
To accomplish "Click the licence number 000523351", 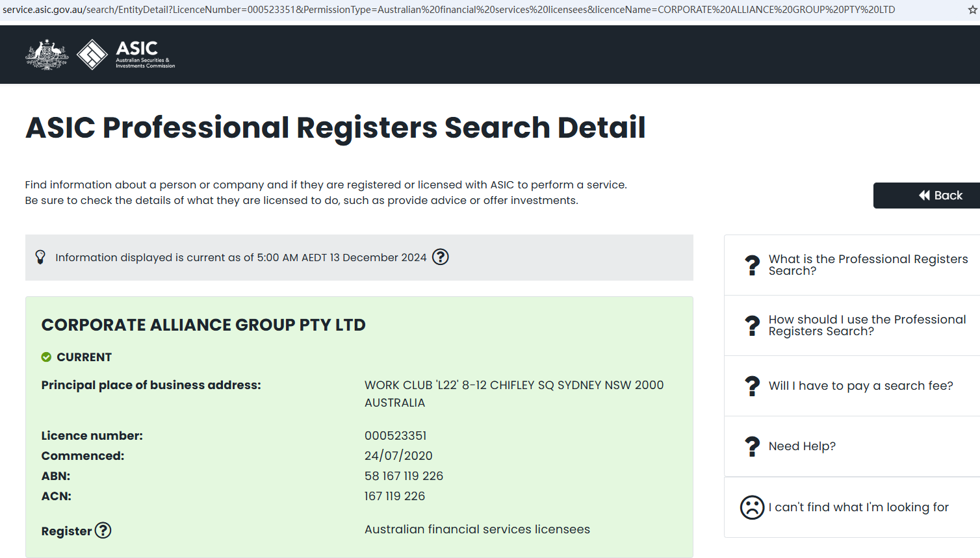I will click(x=395, y=436).
